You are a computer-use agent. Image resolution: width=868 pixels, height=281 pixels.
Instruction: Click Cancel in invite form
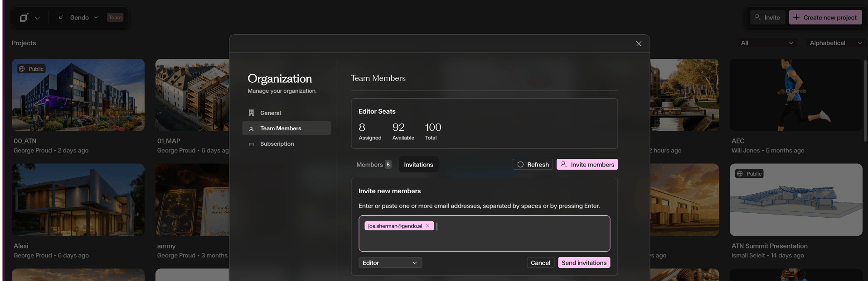540,263
